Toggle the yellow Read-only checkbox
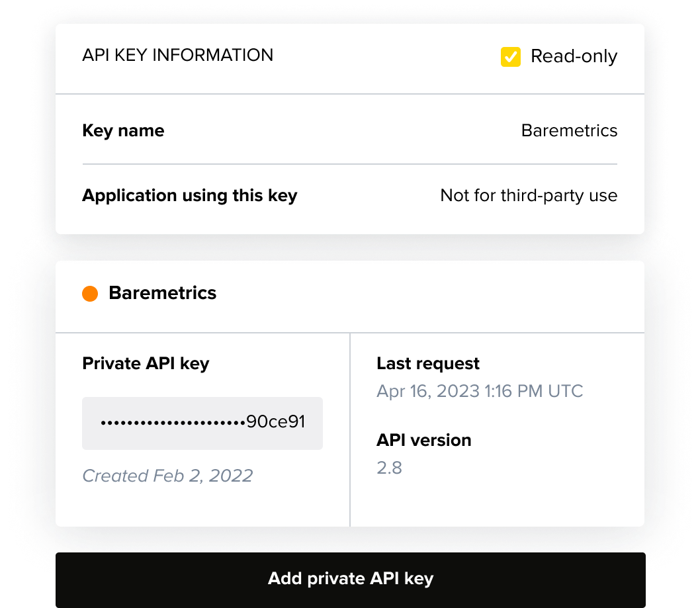The height and width of the screenshot is (608, 700). (x=510, y=57)
